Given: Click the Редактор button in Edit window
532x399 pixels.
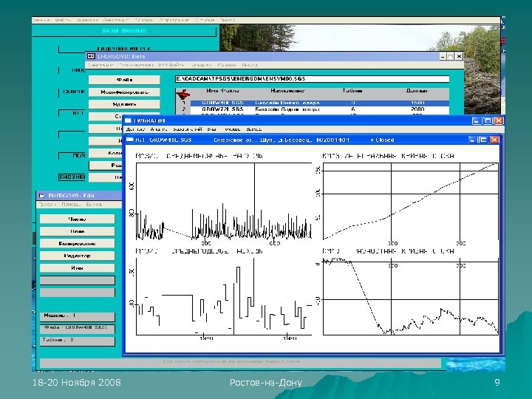Looking at the screenshot, I should [78, 256].
